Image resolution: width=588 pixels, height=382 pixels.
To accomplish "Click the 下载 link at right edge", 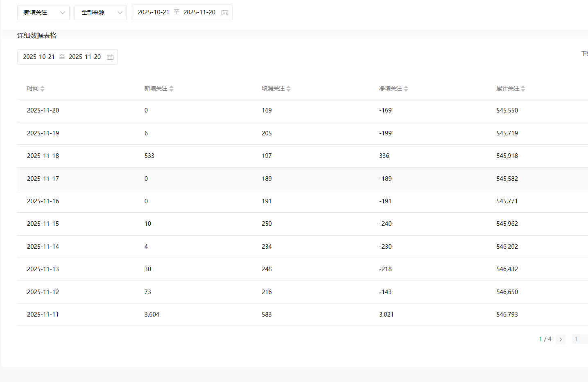I will (584, 54).
